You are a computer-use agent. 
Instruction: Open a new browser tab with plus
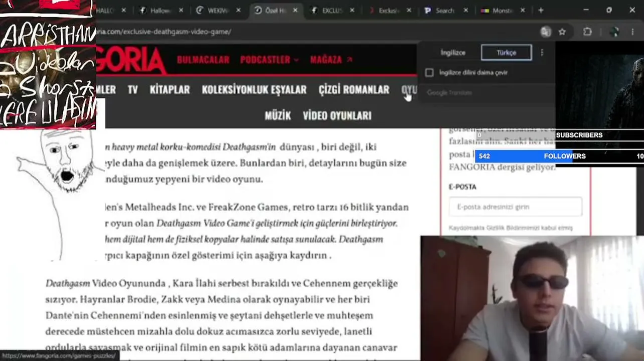541,10
